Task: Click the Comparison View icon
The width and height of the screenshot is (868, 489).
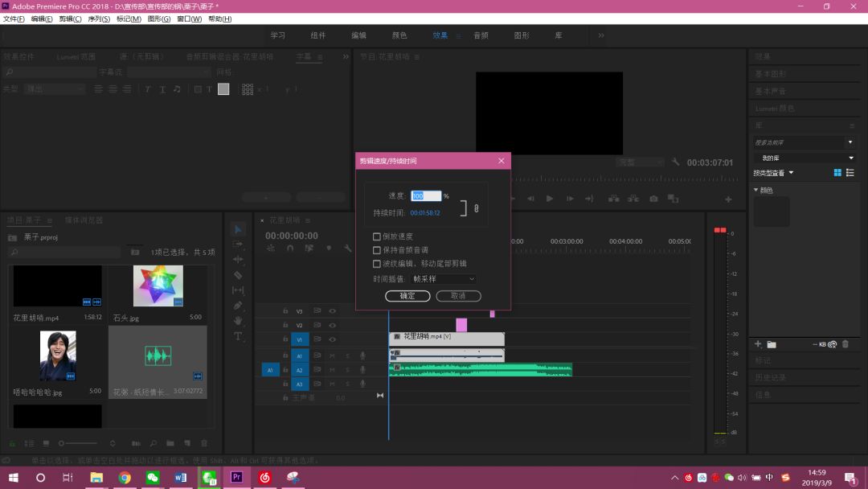Action: (674, 199)
